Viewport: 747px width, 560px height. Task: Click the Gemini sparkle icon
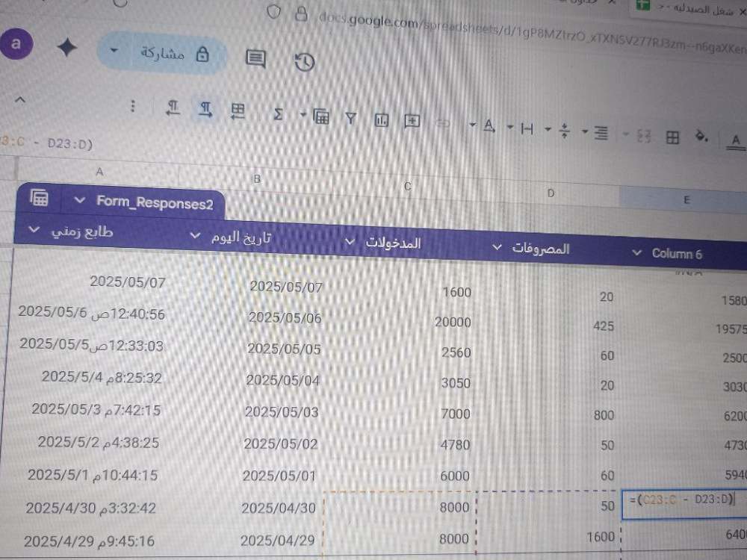(66, 48)
